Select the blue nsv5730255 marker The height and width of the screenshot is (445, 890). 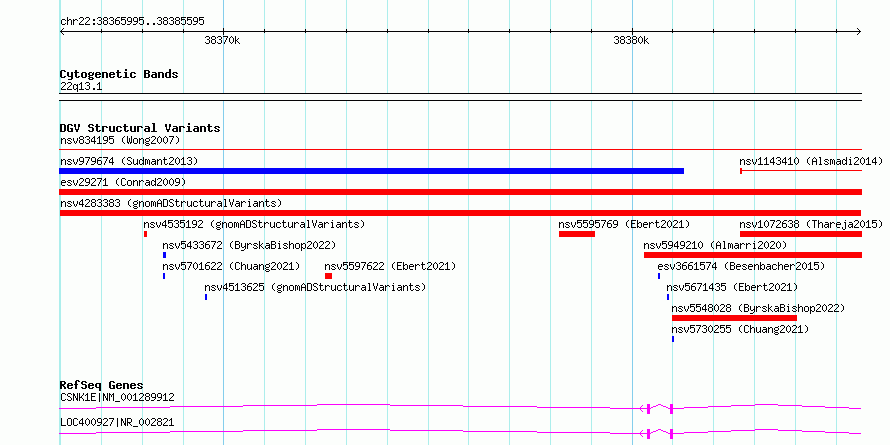coord(673,339)
